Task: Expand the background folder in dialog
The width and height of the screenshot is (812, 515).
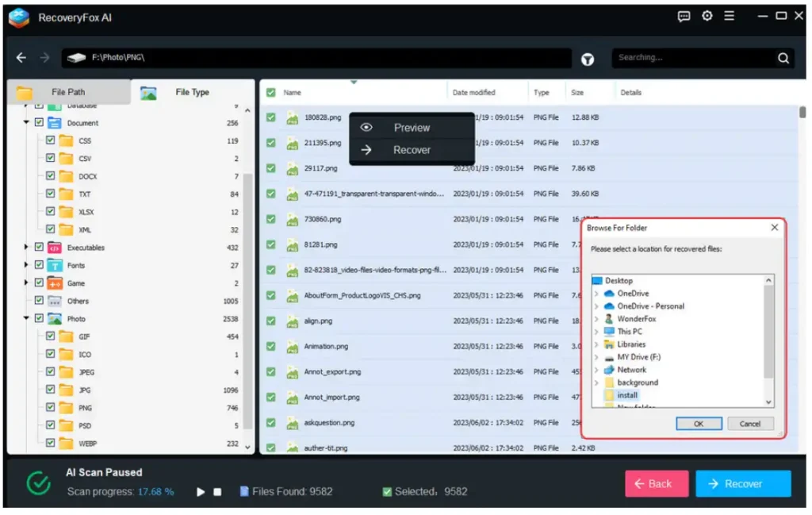Action: click(x=596, y=383)
